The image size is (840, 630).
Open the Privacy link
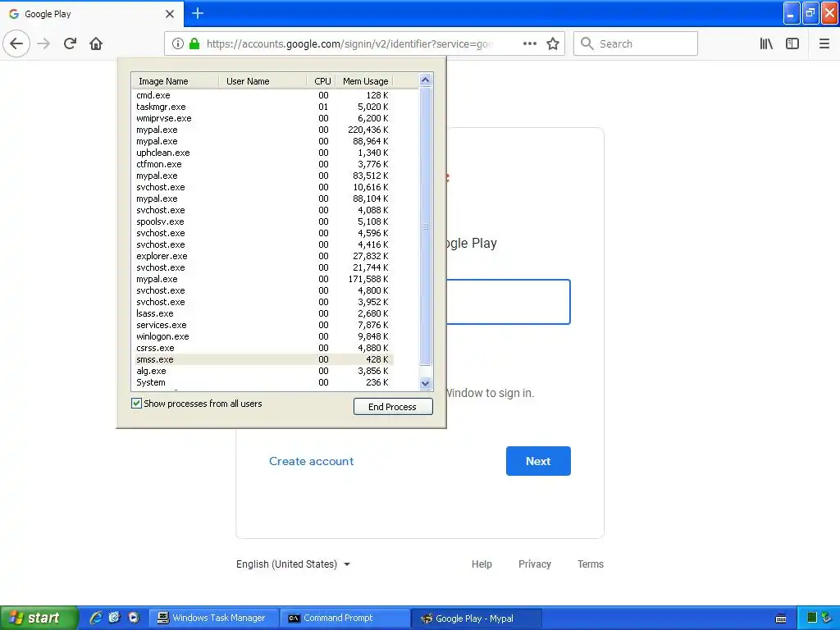535,564
